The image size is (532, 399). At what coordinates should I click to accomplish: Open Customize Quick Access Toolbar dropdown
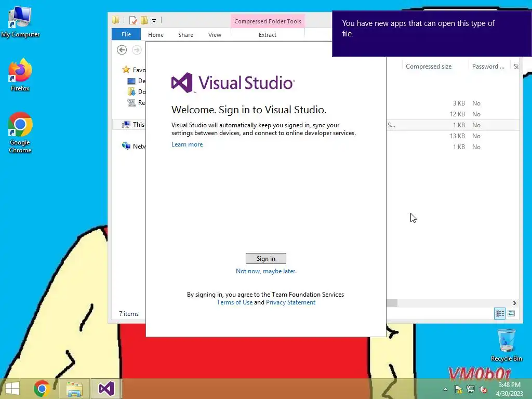[x=154, y=21]
